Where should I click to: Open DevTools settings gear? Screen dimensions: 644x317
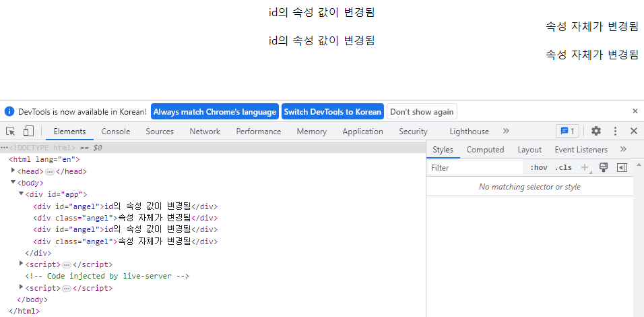[596, 131]
